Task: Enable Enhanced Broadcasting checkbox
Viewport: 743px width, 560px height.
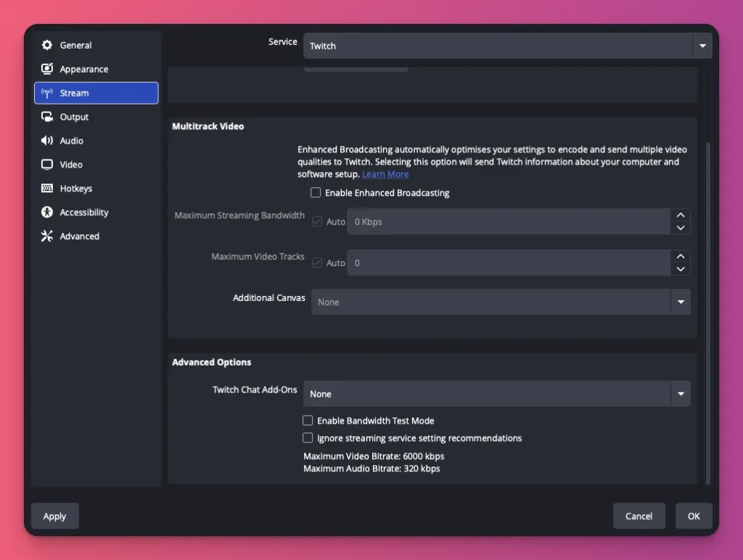Action: [316, 193]
